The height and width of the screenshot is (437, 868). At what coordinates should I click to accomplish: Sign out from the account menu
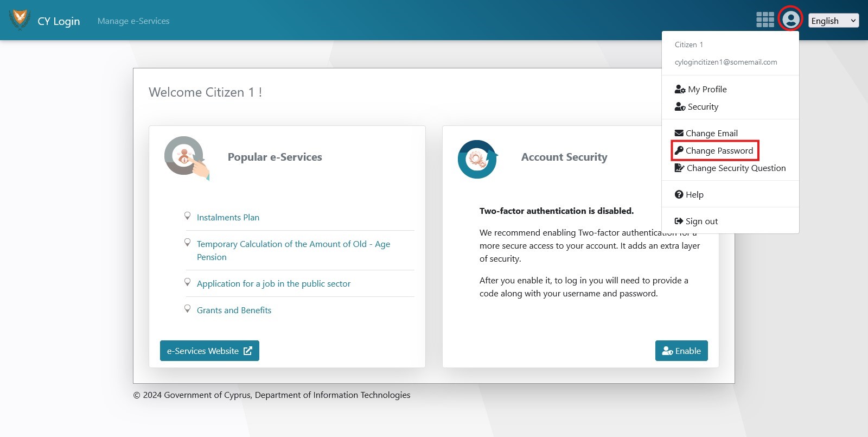[701, 221]
